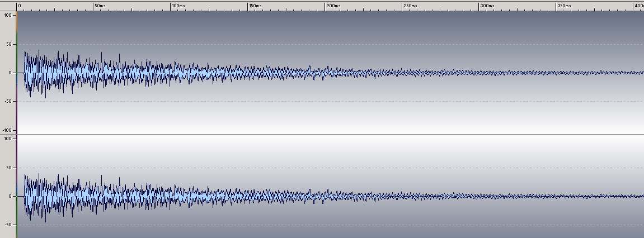This screenshot has width=644, height=238.
Task: Click the 300ms mark on time ruler
Action: click(x=487, y=6)
